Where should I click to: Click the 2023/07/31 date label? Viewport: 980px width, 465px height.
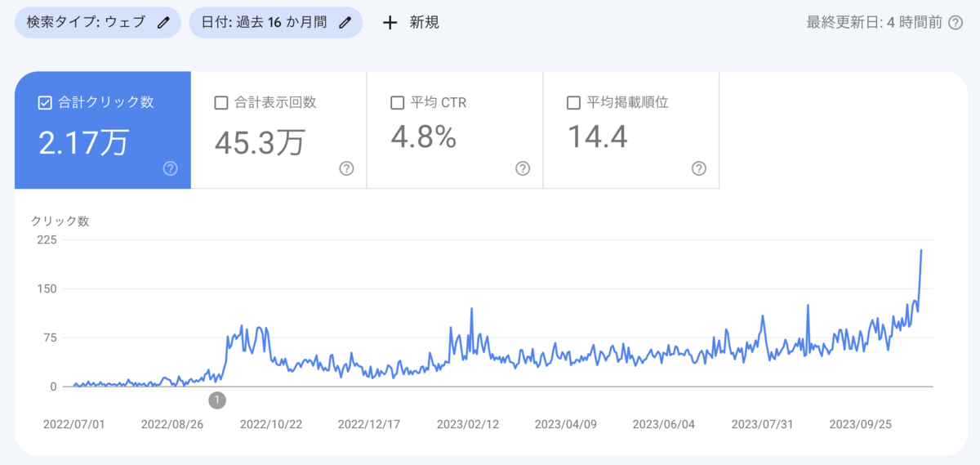(762, 425)
